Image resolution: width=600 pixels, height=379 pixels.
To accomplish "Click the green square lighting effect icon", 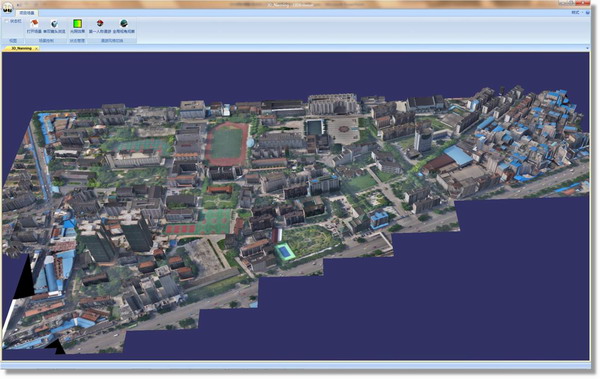I will click(x=77, y=24).
